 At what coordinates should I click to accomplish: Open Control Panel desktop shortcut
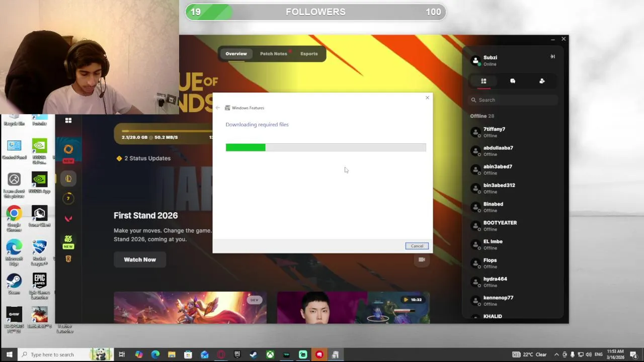click(x=14, y=149)
